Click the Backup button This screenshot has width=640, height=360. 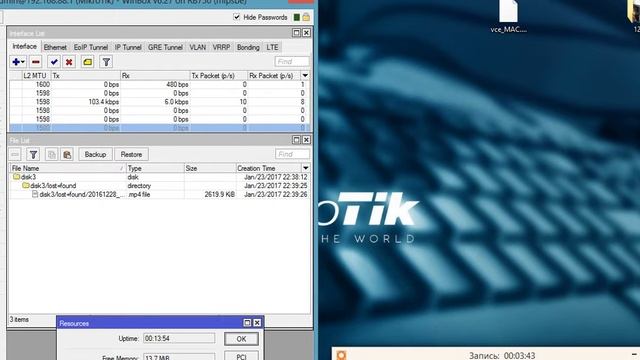[95, 154]
